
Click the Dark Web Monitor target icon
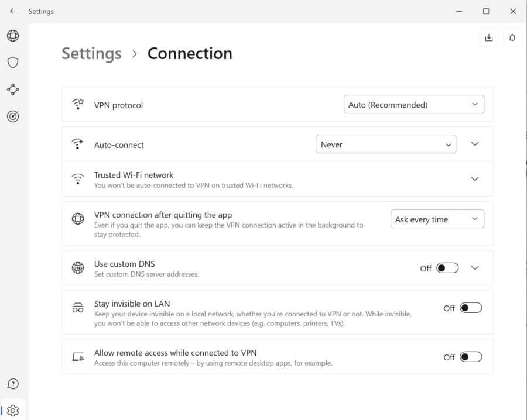12,116
